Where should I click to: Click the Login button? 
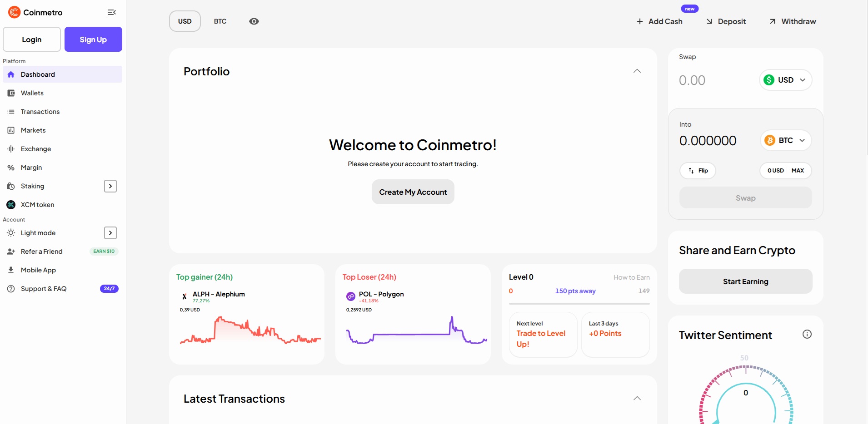[x=32, y=39]
